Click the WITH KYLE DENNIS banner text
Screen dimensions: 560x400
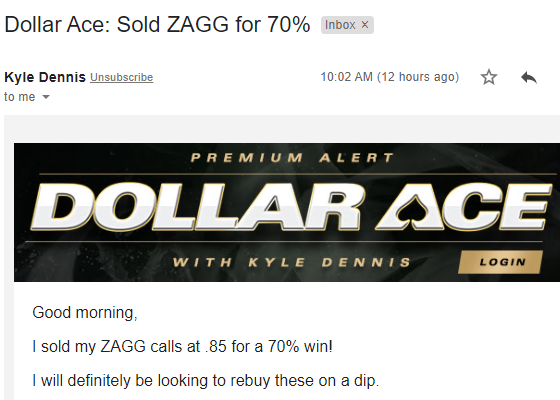point(291,262)
